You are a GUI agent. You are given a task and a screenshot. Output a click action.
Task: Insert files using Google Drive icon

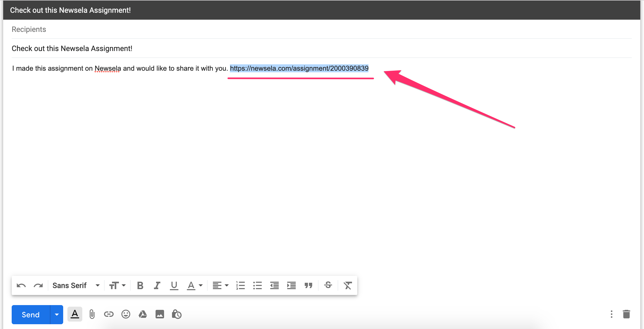(x=143, y=314)
